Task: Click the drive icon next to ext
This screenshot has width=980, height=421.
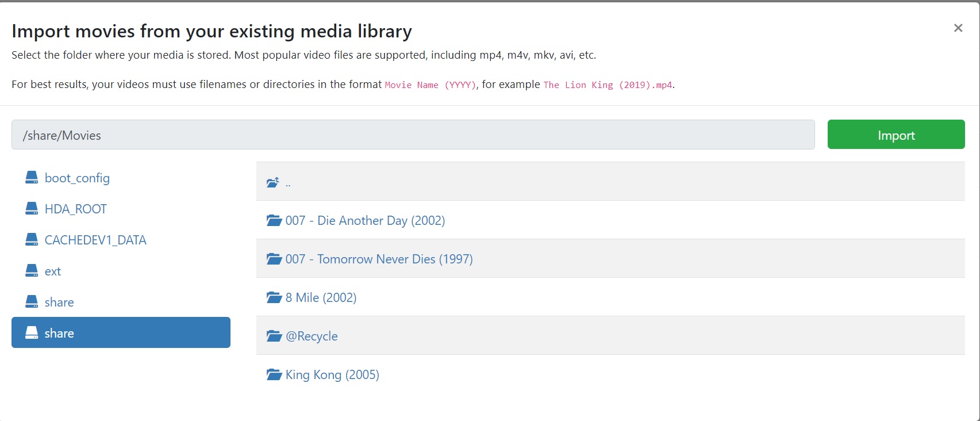Action: (x=32, y=271)
